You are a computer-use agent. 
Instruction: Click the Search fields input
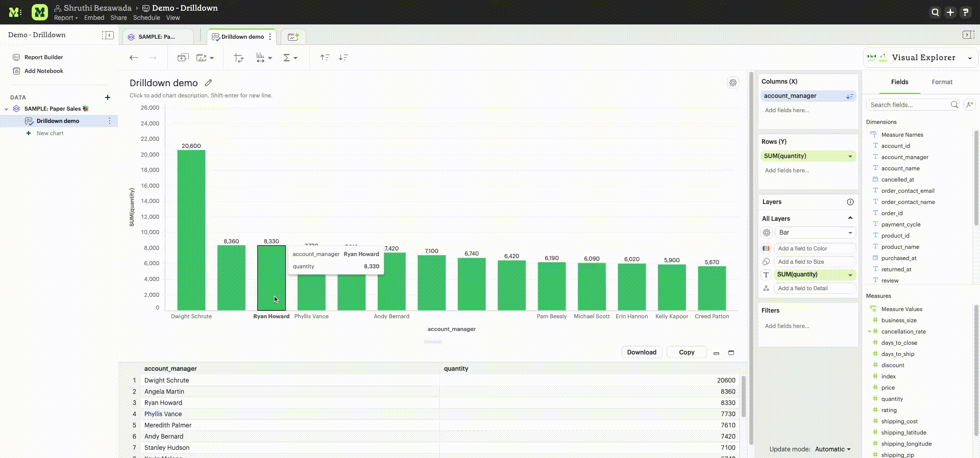[913, 105]
